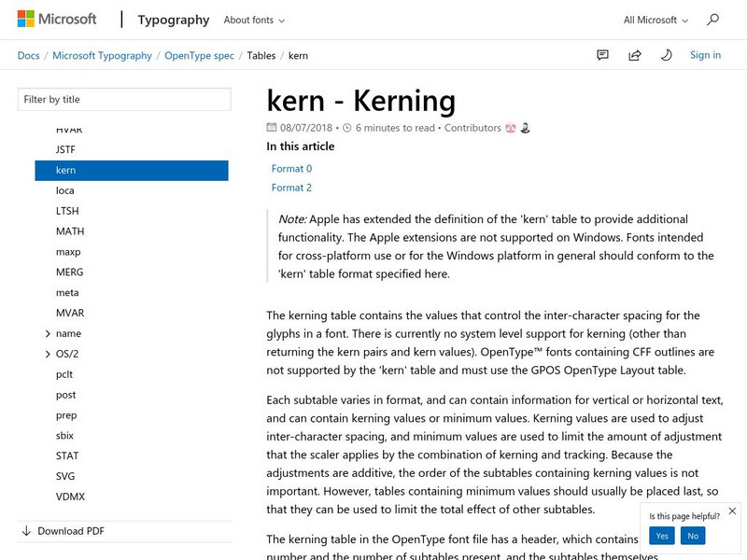Dismiss the 'Is this page helpful' popup
This screenshot has width=747, height=560.
click(732, 511)
